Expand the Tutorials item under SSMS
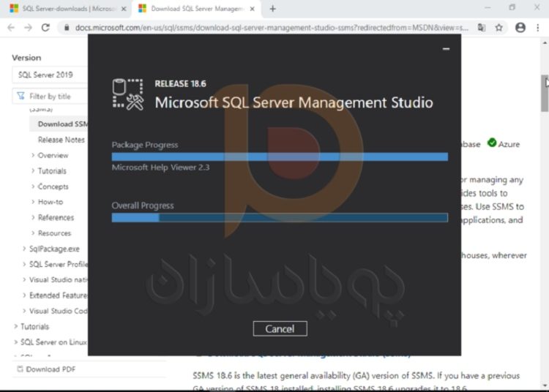Viewport: 549px width, 392px height. click(34, 171)
